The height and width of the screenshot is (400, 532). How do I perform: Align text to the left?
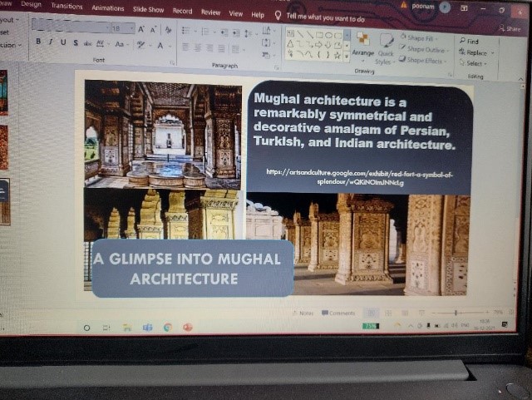tap(185, 47)
